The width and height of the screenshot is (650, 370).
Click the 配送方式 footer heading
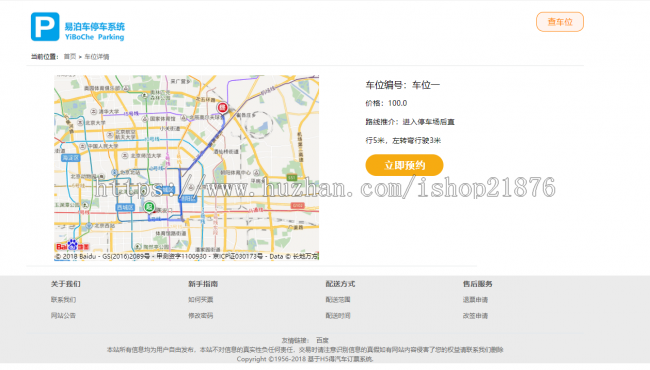[340, 284]
